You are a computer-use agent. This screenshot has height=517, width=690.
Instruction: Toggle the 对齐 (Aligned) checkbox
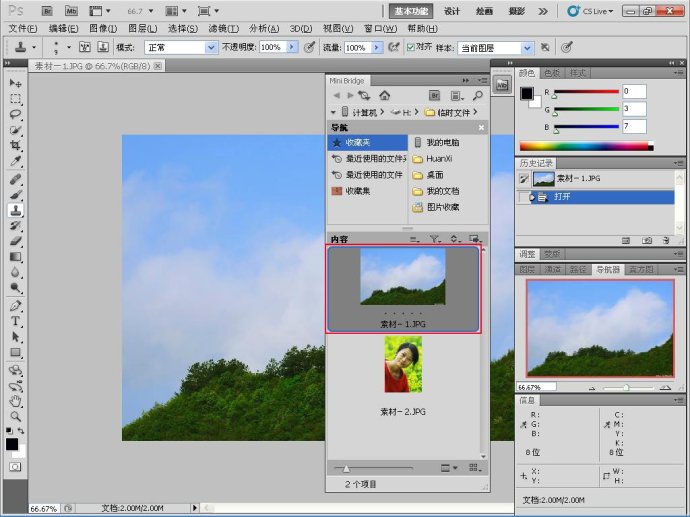411,47
